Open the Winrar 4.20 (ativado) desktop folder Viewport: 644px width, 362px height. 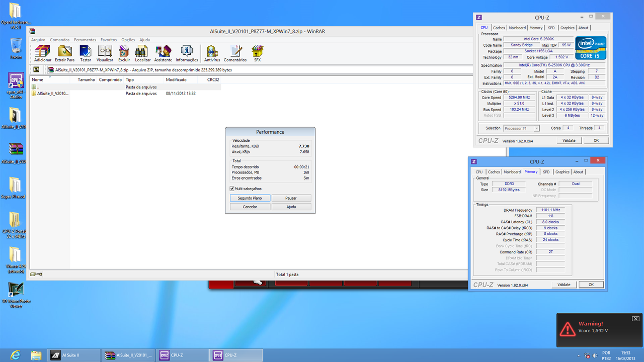click(x=16, y=260)
